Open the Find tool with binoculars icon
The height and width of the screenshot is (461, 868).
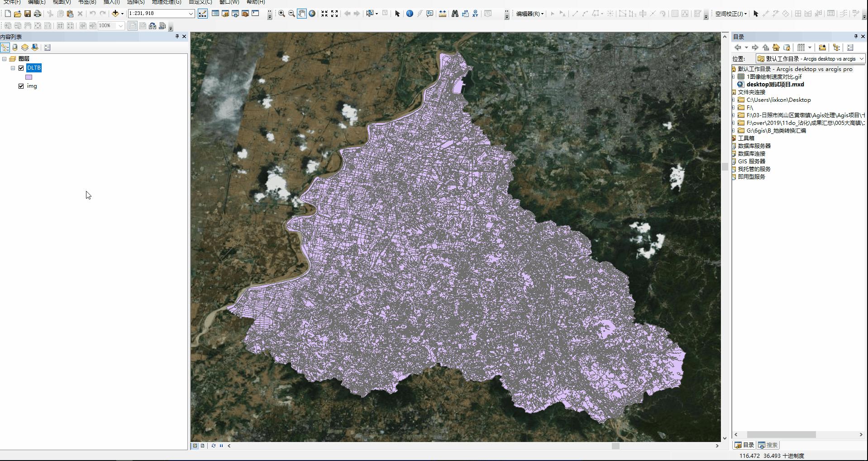coord(455,14)
